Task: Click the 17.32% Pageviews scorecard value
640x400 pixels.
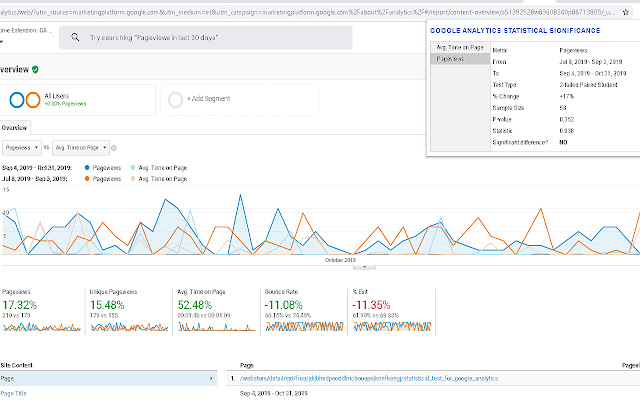Action: click(x=20, y=305)
